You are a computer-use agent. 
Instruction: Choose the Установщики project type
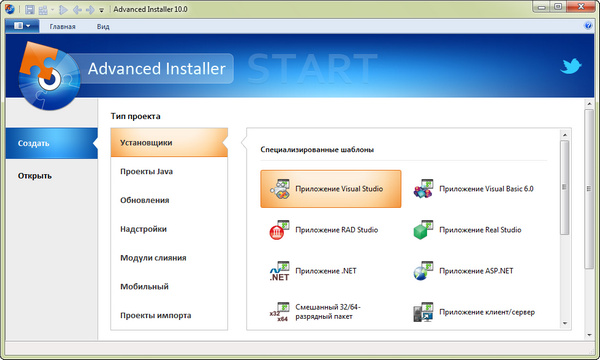click(x=169, y=142)
